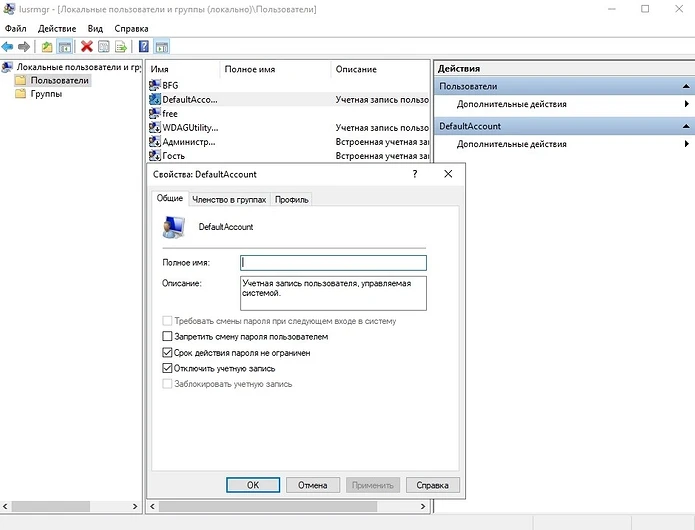Click the Up one level folder icon
695x530 pixels.
[x=47, y=47]
